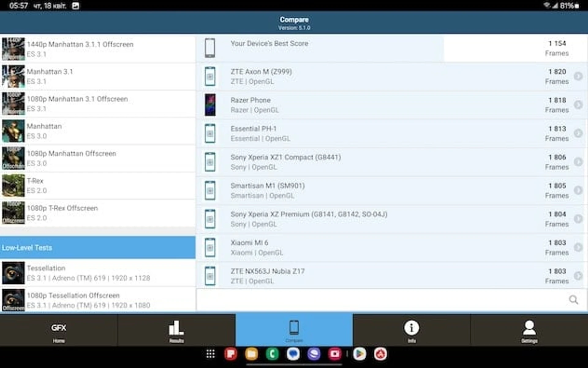Expand ZTE Axon M details arrow
Viewport: 588px width, 368px height.
(578, 76)
